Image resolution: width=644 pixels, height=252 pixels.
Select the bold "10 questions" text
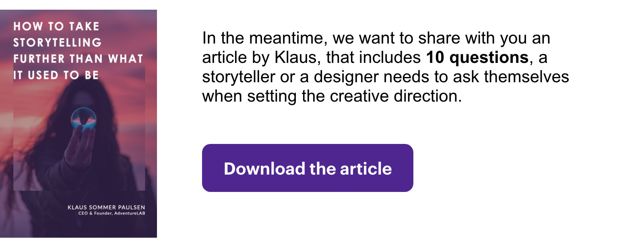pos(477,58)
